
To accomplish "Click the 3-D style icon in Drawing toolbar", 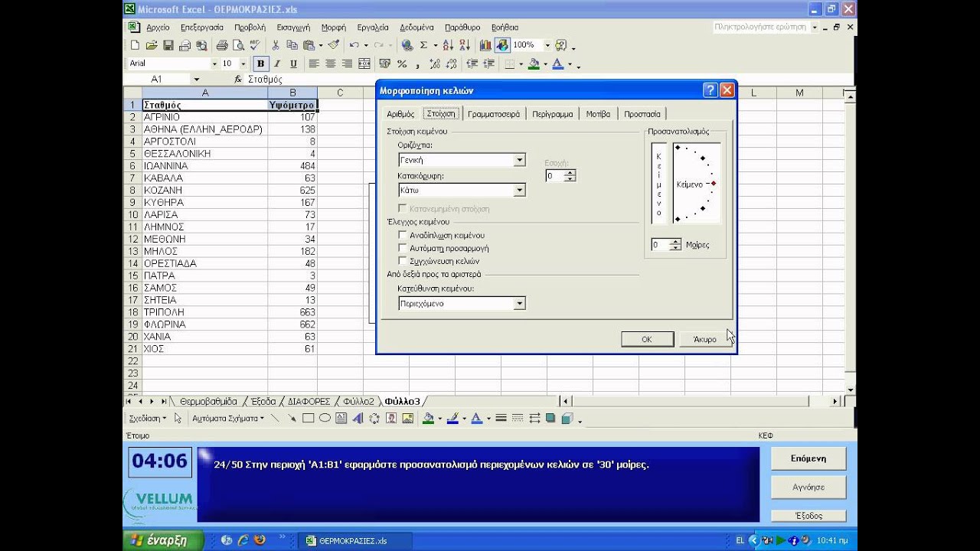I will click(x=567, y=419).
